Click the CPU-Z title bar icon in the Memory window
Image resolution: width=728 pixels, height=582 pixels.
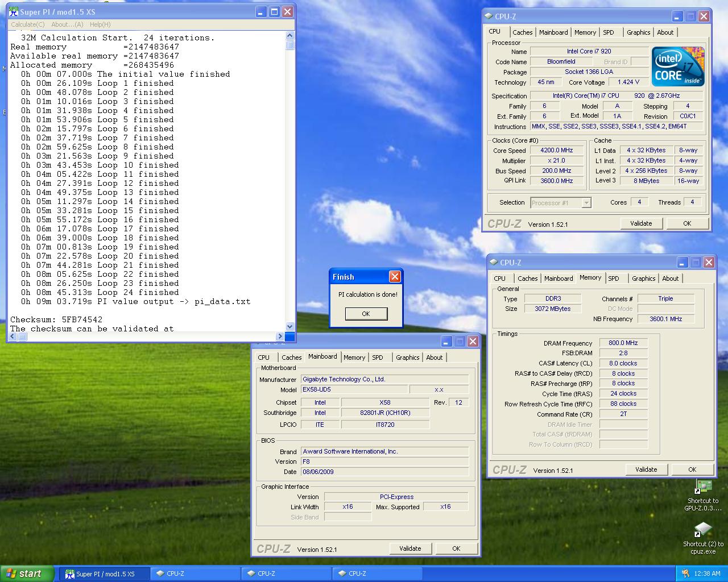494,263
